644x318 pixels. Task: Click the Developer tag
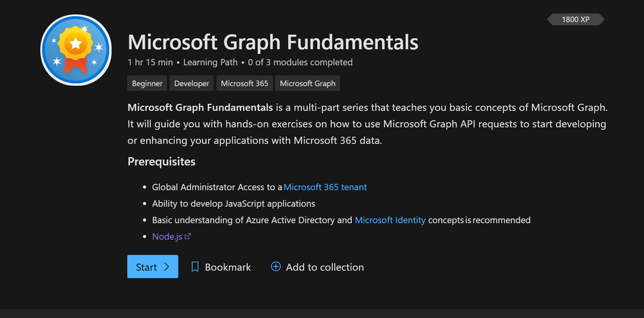coord(192,83)
